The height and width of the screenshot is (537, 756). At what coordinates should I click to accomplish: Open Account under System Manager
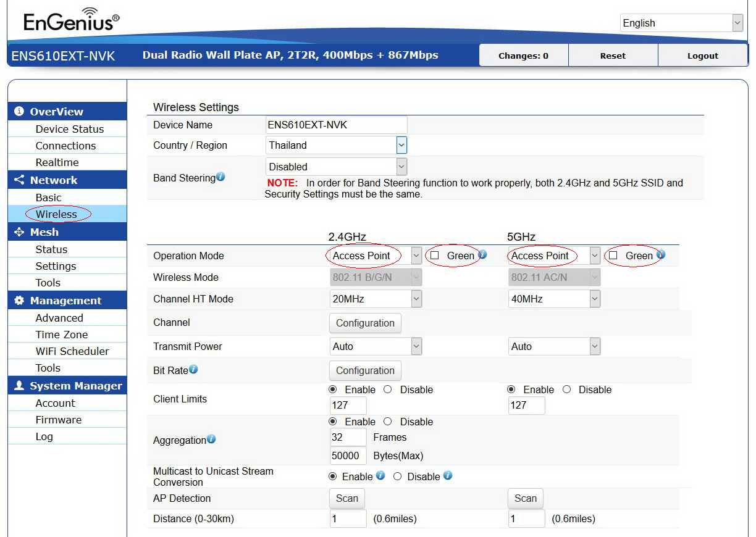(55, 403)
